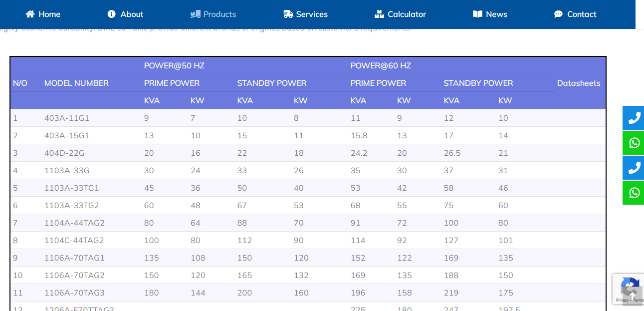Click the Products forklift icon
This screenshot has height=311, width=644.
point(196,14)
